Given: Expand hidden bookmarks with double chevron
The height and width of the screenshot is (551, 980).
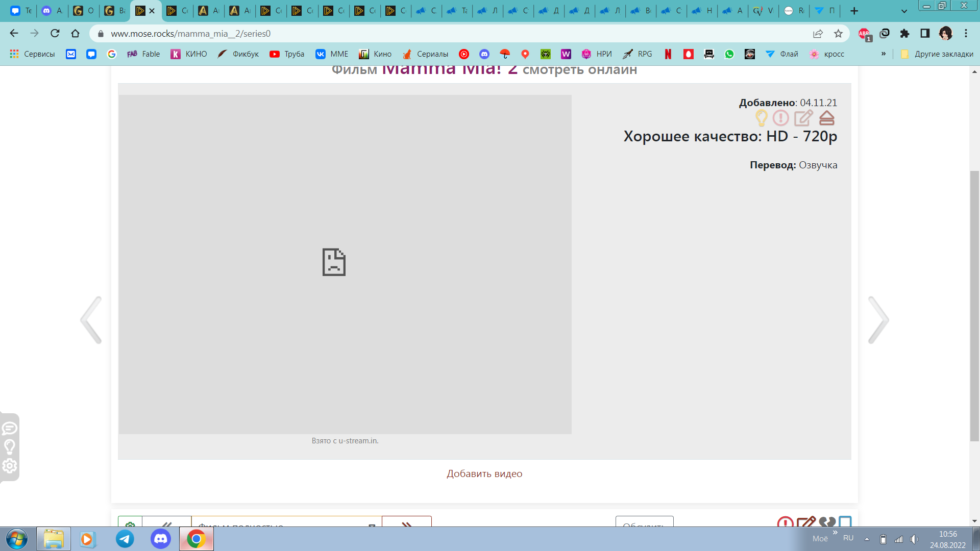Looking at the screenshot, I should [x=884, y=54].
